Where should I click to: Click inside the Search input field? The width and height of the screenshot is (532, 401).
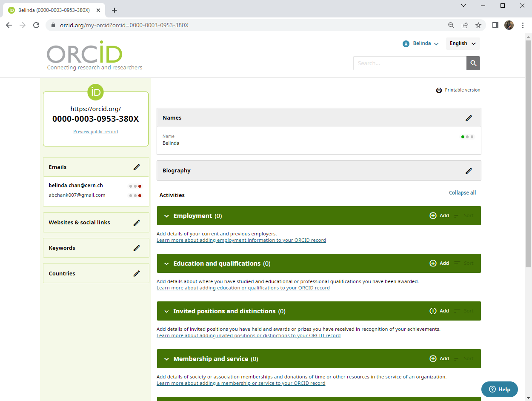[409, 63]
